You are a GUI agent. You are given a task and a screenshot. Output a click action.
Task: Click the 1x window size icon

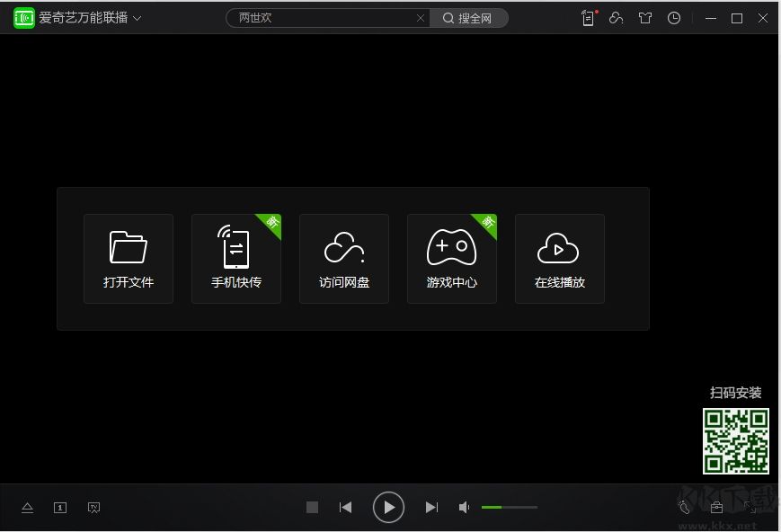point(60,508)
